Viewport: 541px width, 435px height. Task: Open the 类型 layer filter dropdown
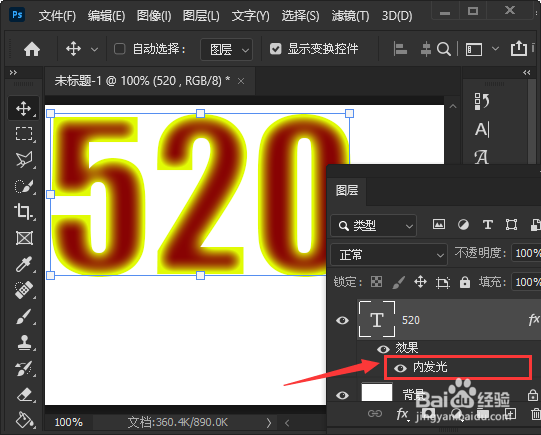pyautogui.click(x=374, y=226)
